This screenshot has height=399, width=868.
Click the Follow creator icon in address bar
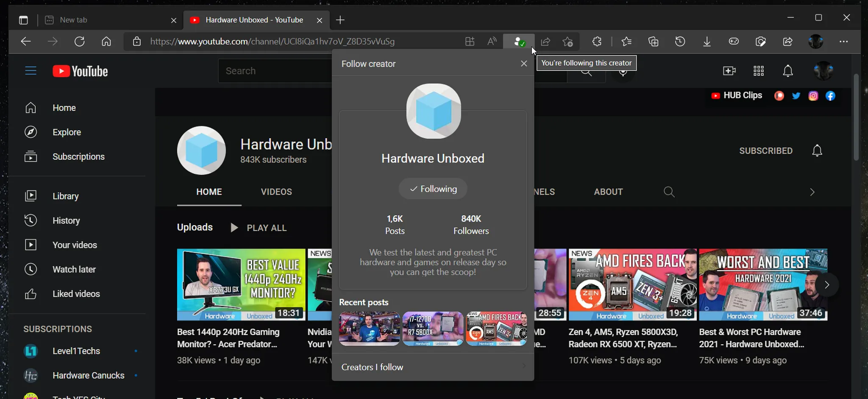point(518,42)
